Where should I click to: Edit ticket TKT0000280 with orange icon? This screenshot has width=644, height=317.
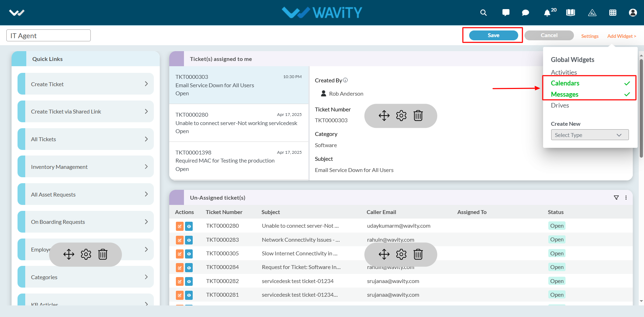pyautogui.click(x=180, y=226)
